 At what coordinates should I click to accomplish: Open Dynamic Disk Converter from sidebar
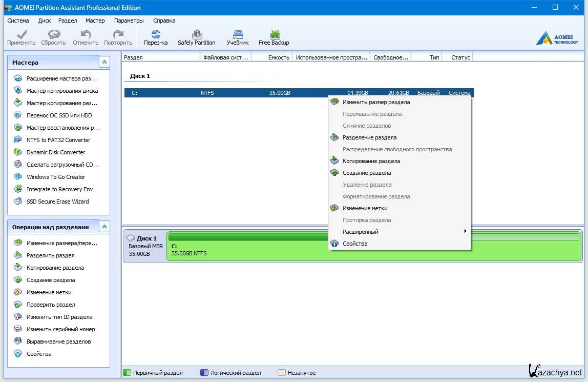pos(56,152)
